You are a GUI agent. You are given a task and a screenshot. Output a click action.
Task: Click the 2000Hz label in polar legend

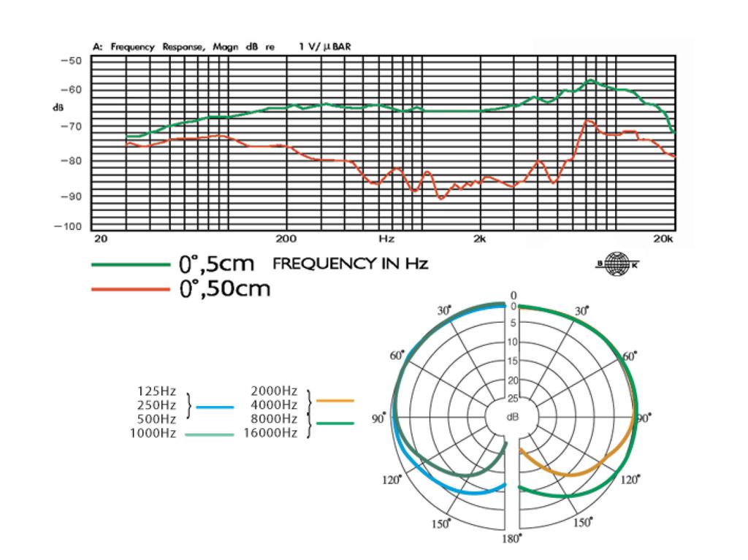[x=273, y=391]
